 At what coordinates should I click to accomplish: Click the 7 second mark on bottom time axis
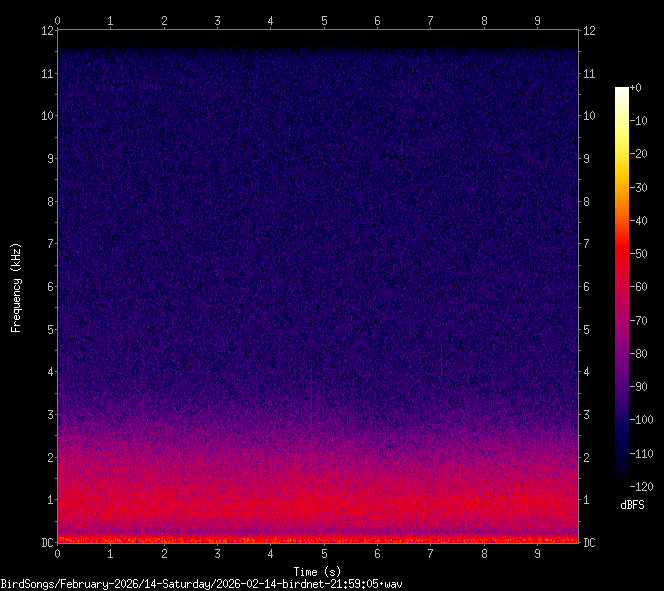click(x=431, y=553)
